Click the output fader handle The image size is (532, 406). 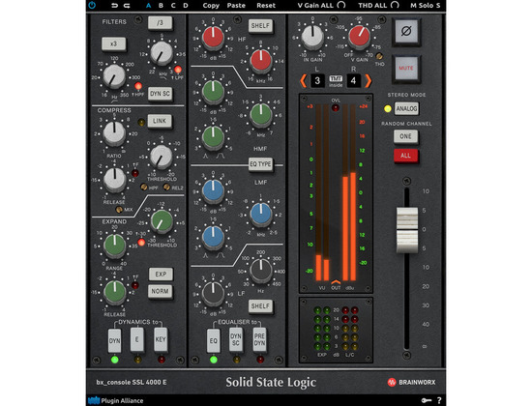407,230
